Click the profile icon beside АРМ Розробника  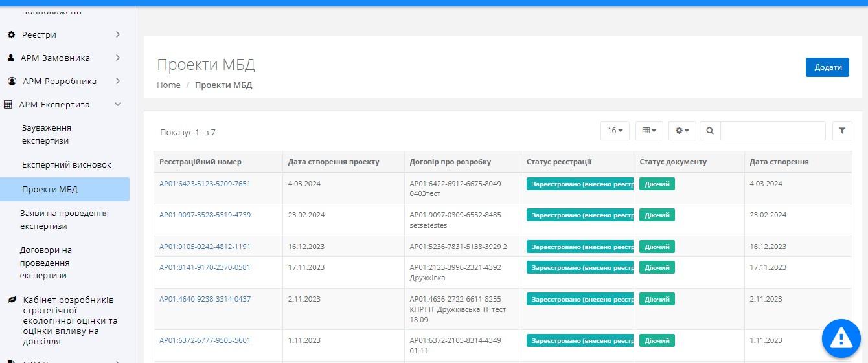point(12,81)
